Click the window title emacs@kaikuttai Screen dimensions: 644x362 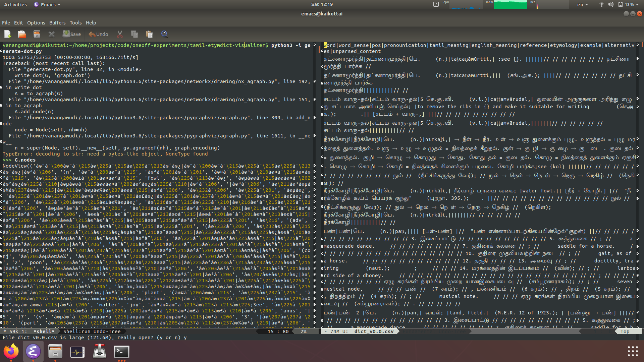pyautogui.click(x=322, y=14)
